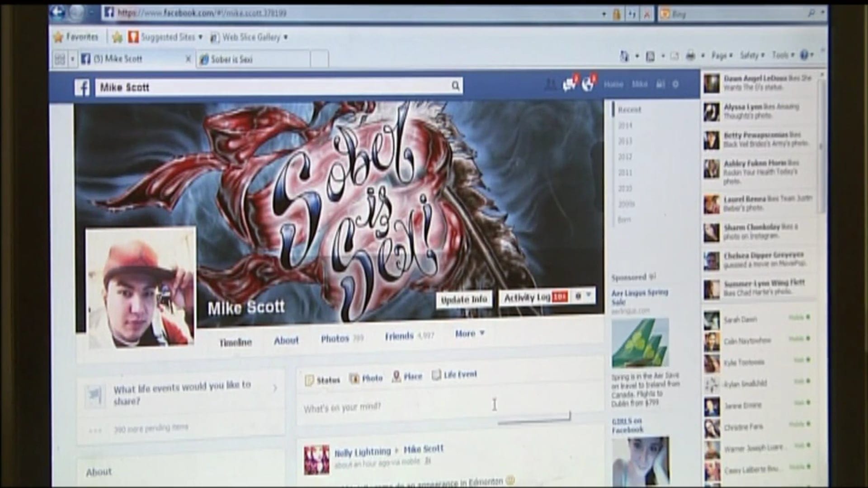Click the browser address bar URL
This screenshot has width=868, height=488.
[x=202, y=13]
